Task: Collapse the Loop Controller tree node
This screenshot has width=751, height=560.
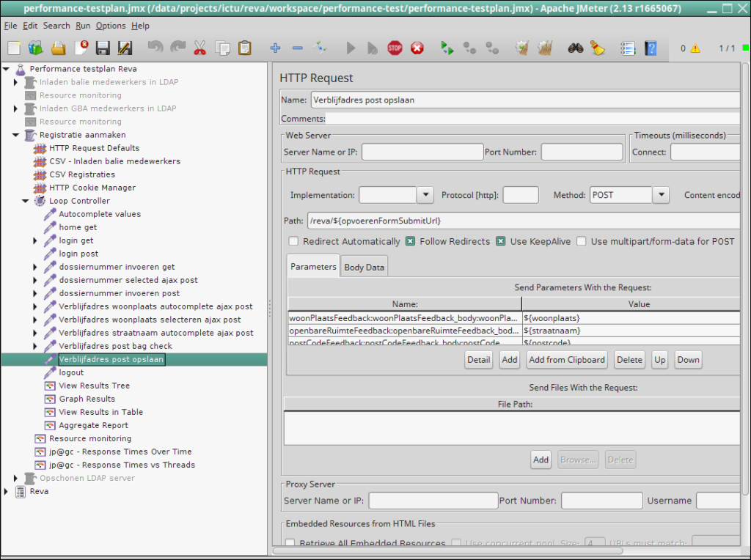Action: [x=26, y=201]
